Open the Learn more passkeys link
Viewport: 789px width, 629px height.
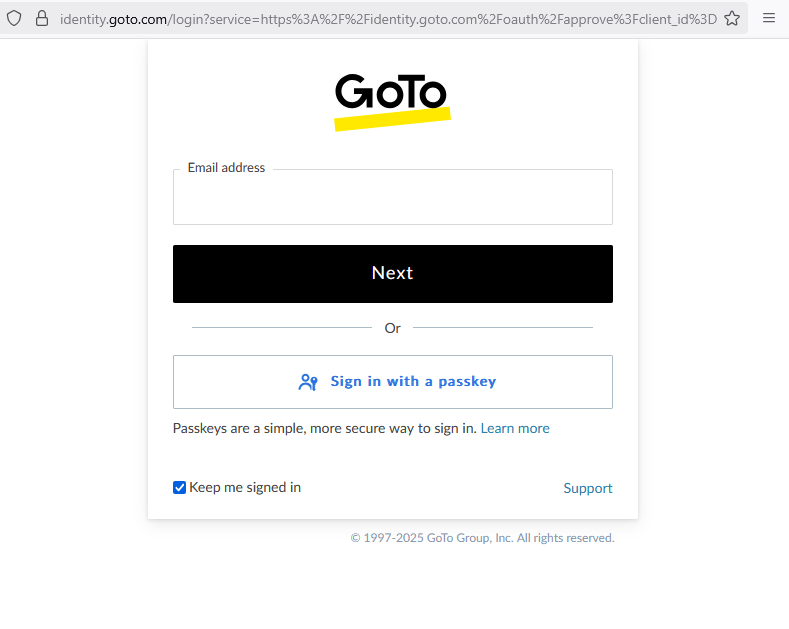click(x=515, y=428)
